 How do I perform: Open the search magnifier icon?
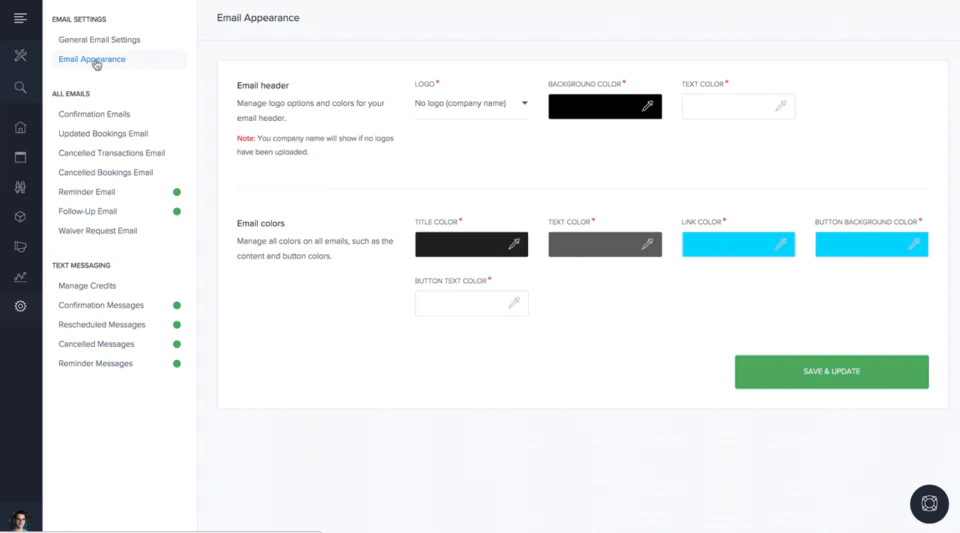pos(20,88)
